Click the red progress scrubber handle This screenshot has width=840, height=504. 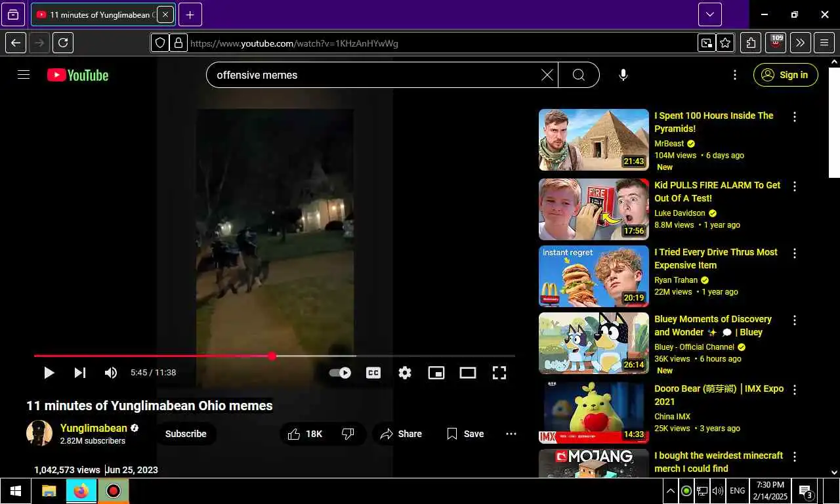pyautogui.click(x=272, y=356)
